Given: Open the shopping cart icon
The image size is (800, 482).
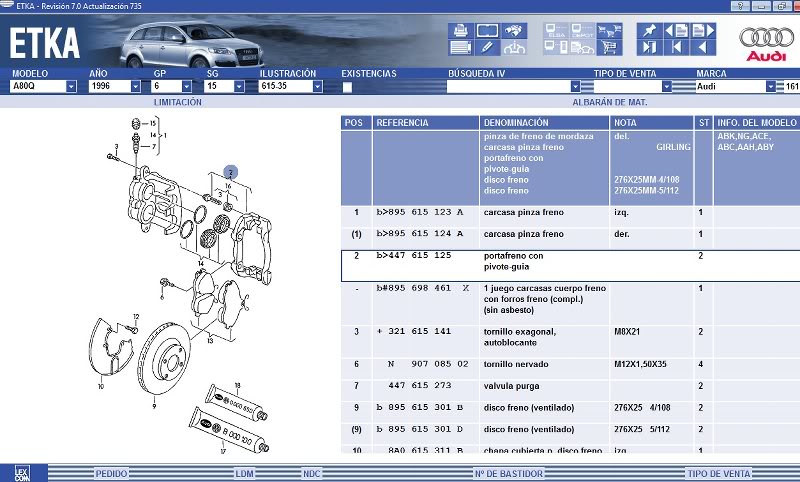Looking at the screenshot, I should coord(610,47).
